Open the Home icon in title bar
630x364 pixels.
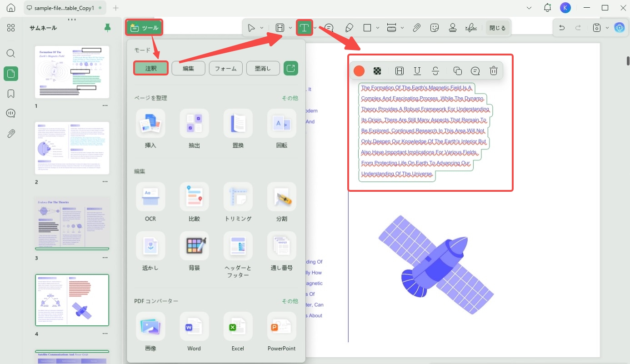tap(11, 8)
